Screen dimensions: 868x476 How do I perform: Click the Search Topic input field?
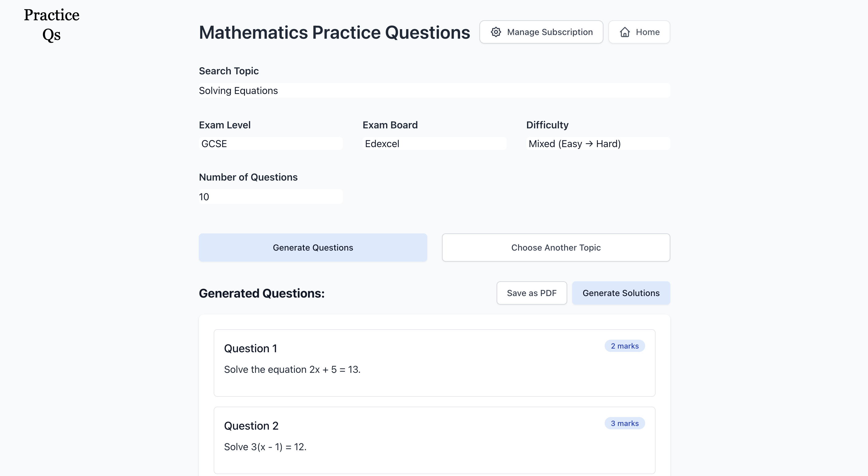[434, 90]
